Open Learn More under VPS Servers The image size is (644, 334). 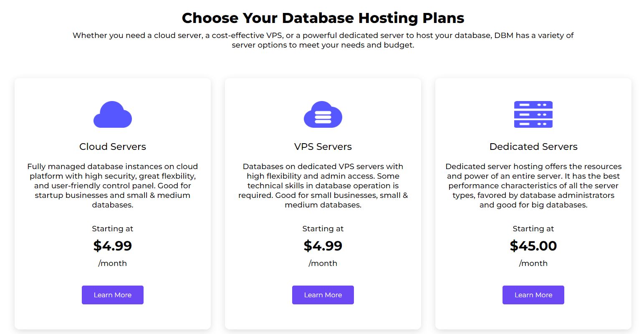[323, 295]
